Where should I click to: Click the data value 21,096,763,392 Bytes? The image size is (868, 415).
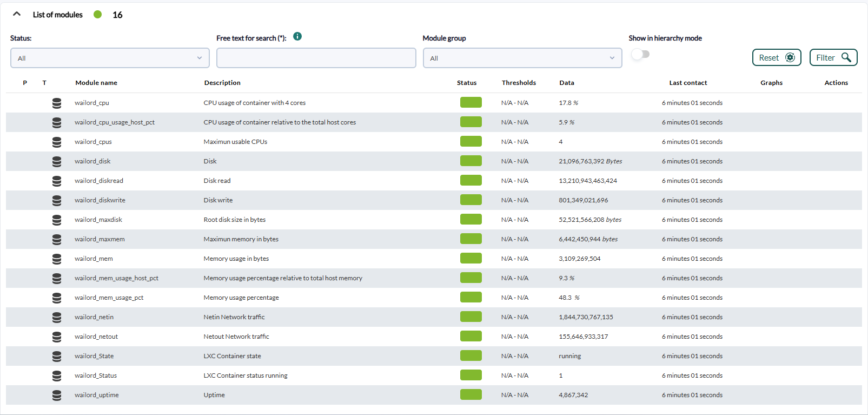point(591,161)
